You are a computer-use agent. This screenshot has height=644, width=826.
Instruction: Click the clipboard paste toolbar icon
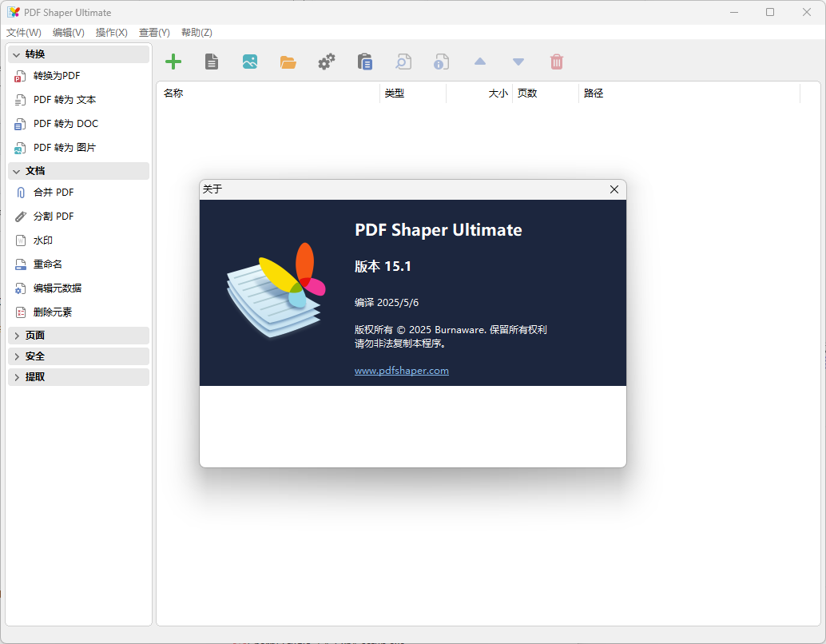[x=365, y=62]
